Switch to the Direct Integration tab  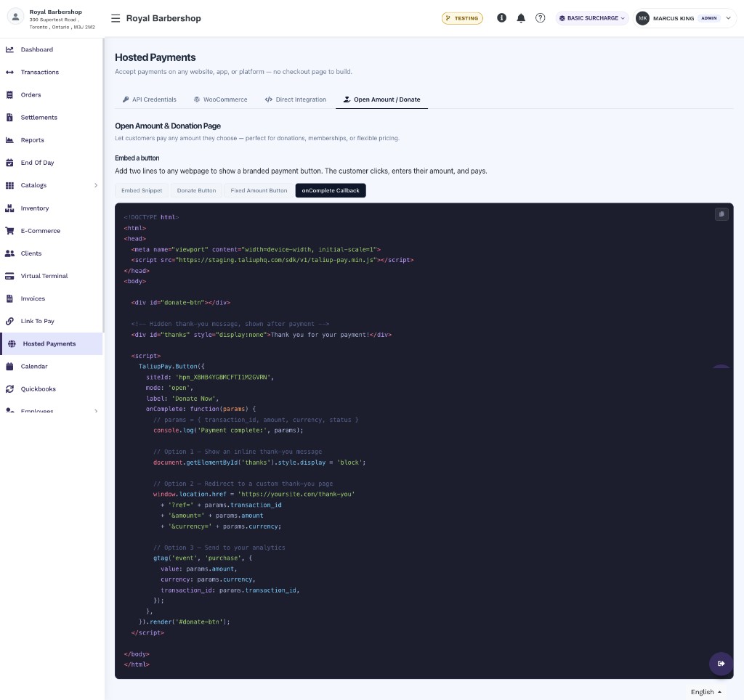296,99
